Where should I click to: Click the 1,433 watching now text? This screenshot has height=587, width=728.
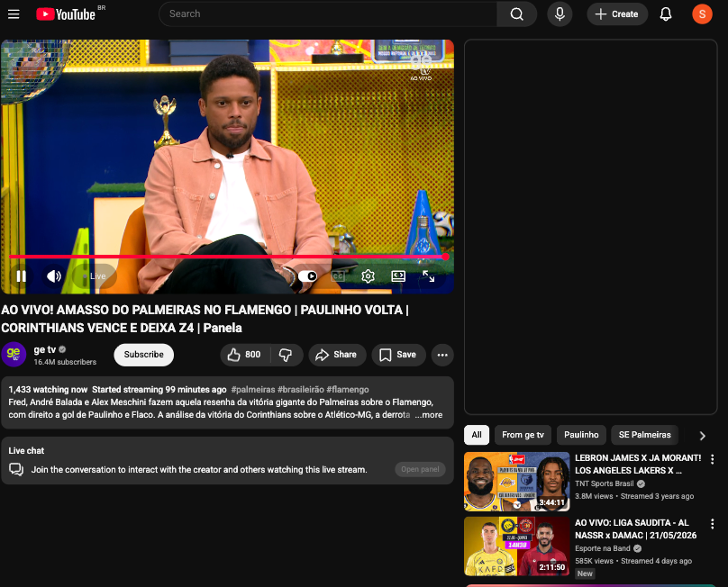(48, 389)
